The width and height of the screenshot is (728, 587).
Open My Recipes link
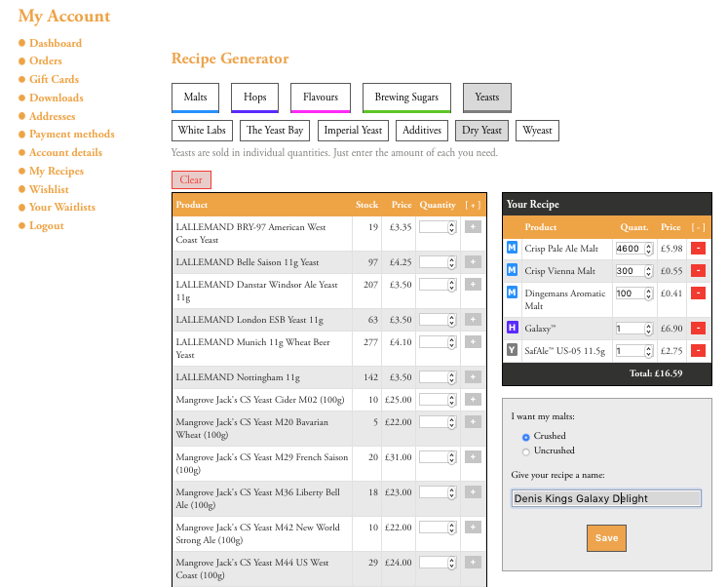click(x=57, y=172)
